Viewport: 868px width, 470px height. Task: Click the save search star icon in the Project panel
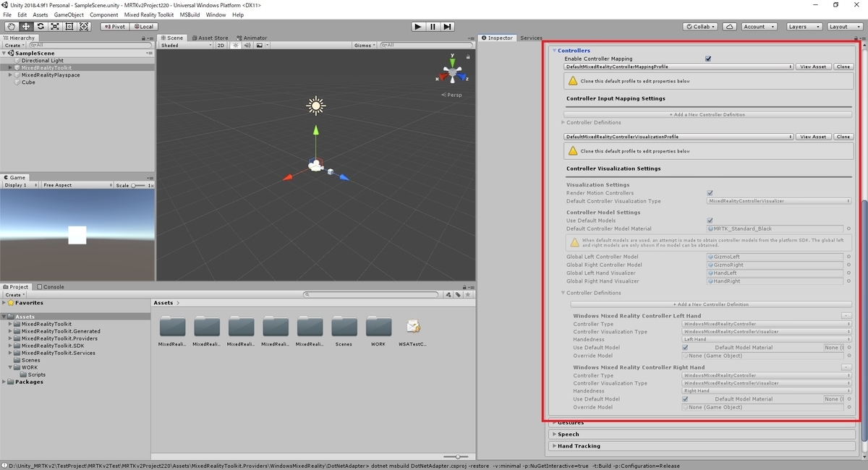pyautogui.click(x=468, y=294)
